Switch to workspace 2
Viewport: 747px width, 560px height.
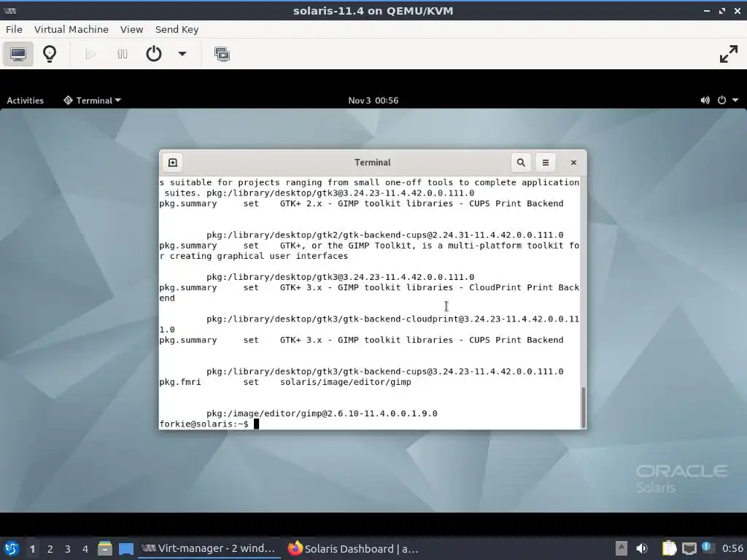(x=50, y=549)
